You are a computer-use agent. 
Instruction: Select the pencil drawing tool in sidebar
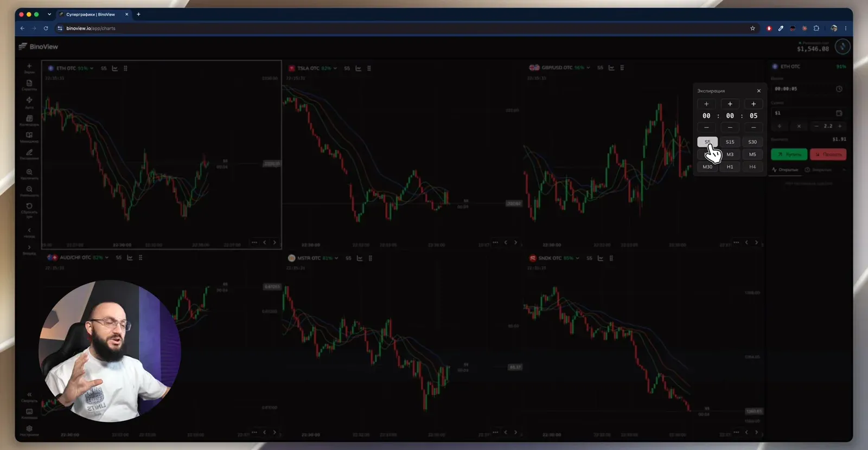point(29,152)
